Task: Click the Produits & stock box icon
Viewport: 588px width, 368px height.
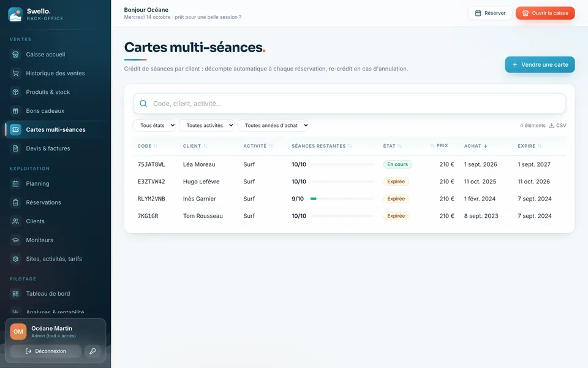Action: pyautogui.click(x=15, y=92)
